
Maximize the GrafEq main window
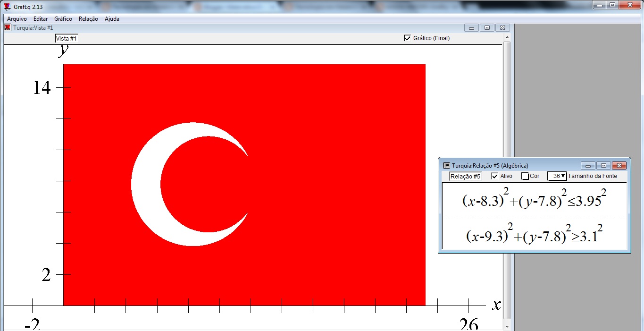(x=612, y=5)
